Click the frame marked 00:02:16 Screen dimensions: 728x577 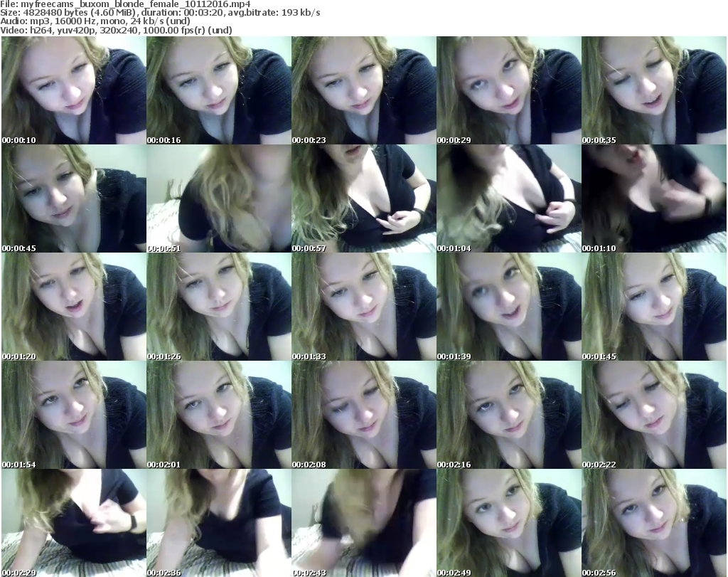click(509, 414)
